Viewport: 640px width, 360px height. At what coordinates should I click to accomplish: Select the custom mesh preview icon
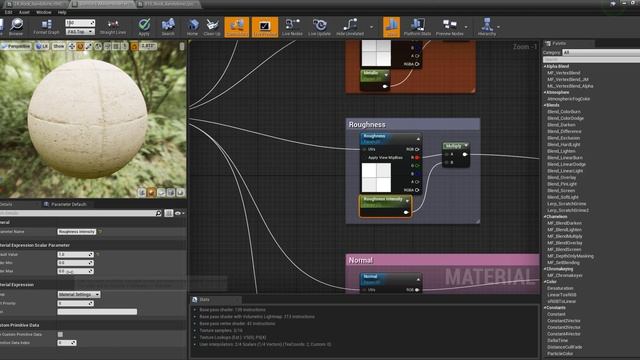(x=180, y=192)
